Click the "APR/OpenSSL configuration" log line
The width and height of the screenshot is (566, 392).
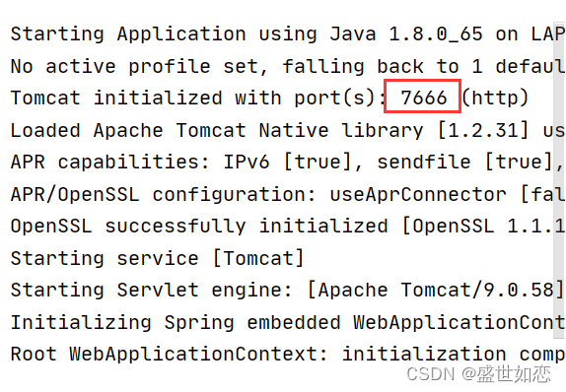(288, 195)
